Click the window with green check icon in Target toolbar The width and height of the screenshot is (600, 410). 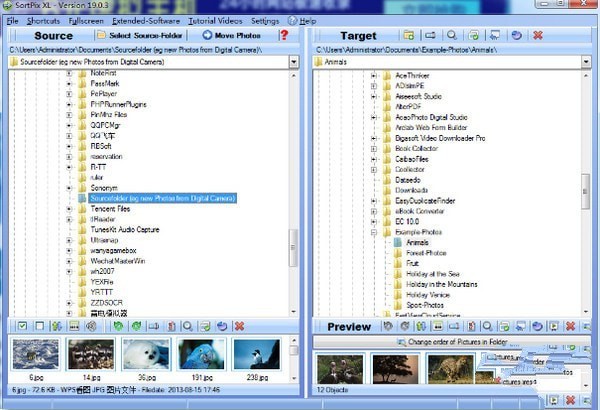pyautogui.click(x=473, y=35)
